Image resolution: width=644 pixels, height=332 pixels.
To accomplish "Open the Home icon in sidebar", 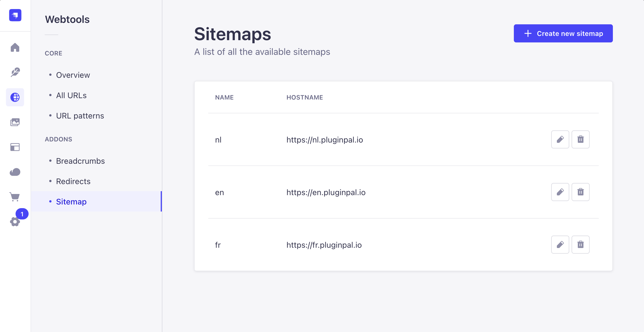I will (15, 48).
